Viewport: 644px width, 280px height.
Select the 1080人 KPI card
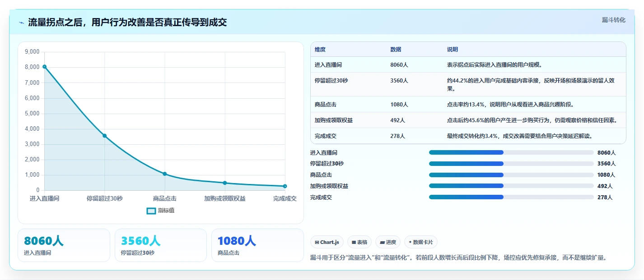point(257,245)
